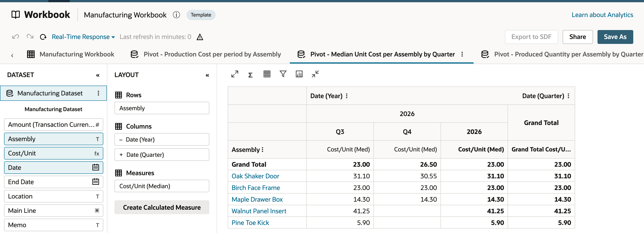Select the Cost/Unit dataset field
This screenshot has height=233, width=644.
(53, 153)
